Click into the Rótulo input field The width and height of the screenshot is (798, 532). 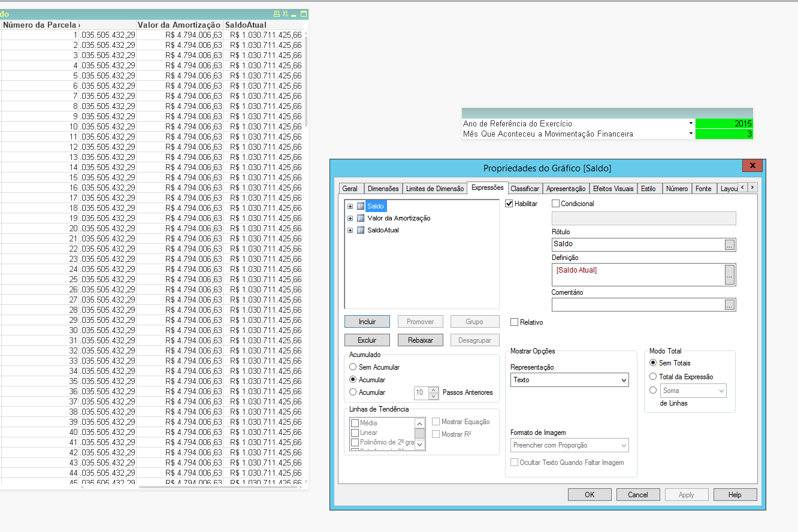coord(639,244)
